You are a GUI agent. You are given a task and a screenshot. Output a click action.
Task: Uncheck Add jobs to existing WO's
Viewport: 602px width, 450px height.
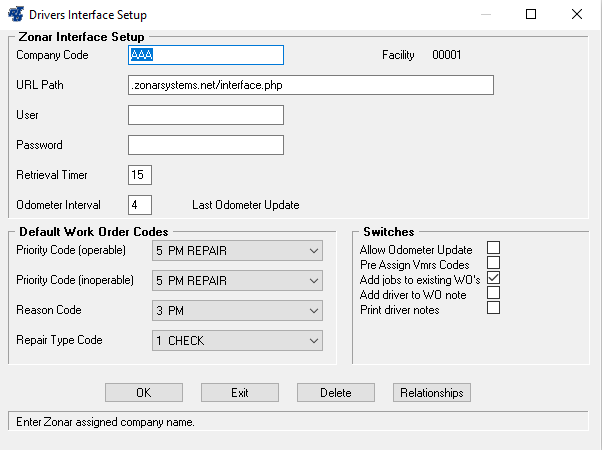(493, 278)
